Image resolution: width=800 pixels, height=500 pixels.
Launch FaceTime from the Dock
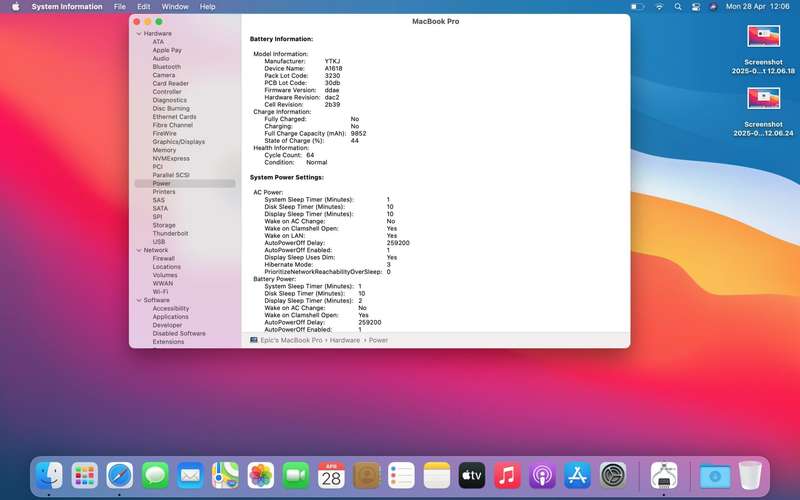click(296, 476)
